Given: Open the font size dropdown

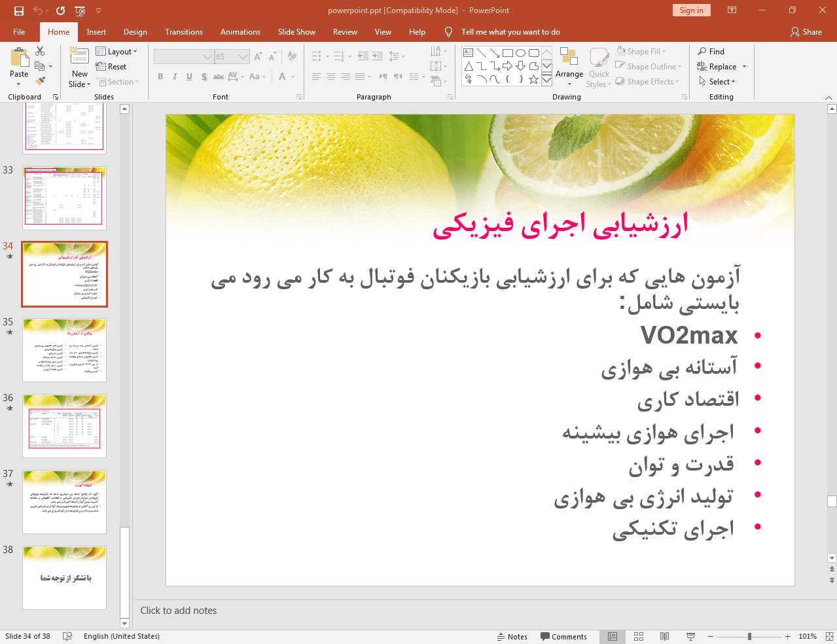Looking at the screenshot, I should pos(243,56).
